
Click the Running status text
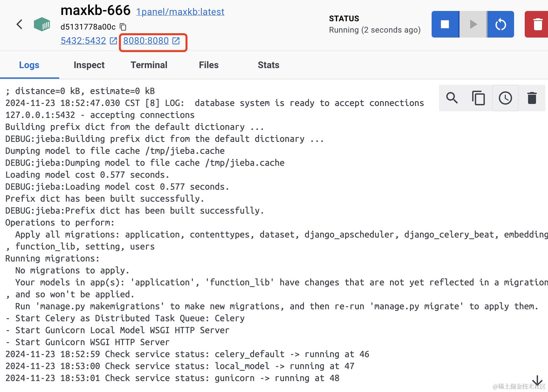click(x=375, y=30)
